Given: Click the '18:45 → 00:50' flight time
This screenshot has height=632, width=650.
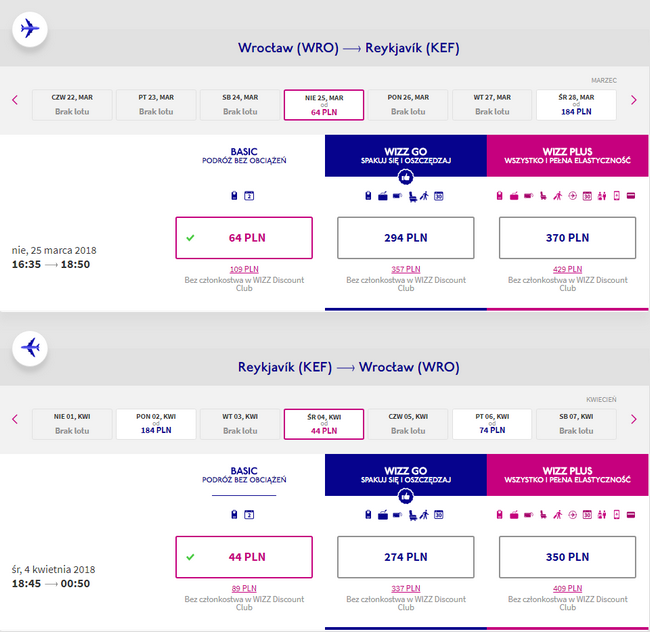Looking at the screenshot, I should click(51, 584).
